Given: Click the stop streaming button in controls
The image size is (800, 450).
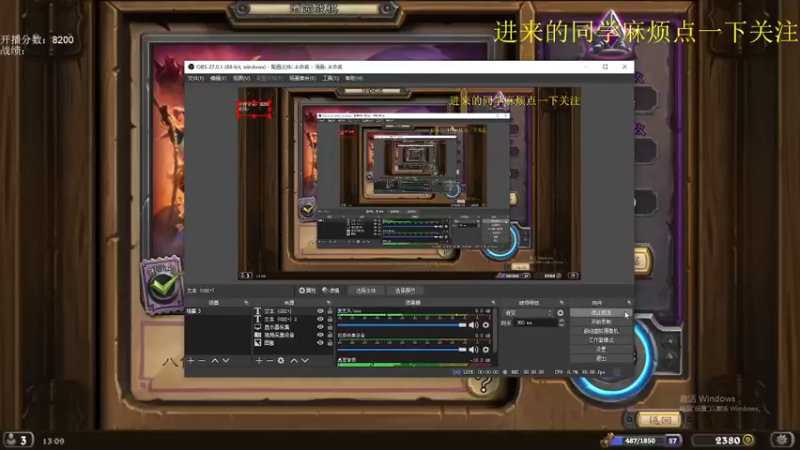Looking at the screenshot, I should [x=601, y=313].
